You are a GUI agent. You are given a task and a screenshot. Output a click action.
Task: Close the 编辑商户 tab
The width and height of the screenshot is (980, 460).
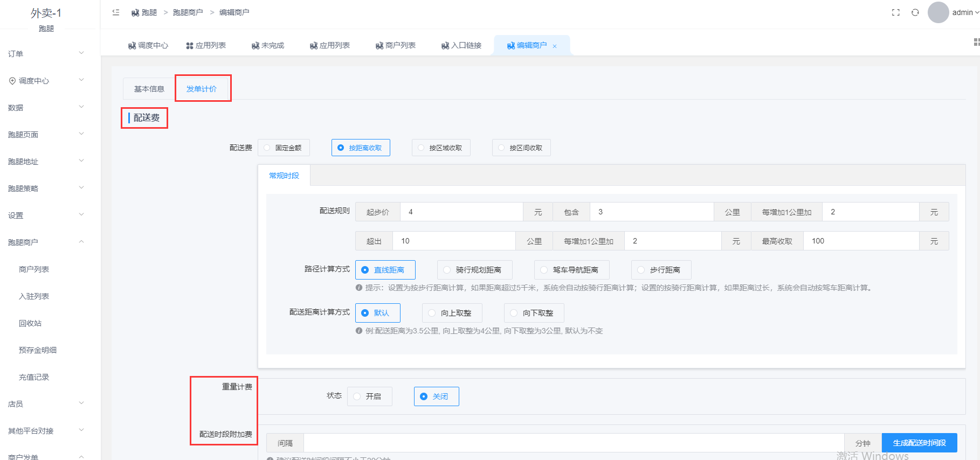pyautogui.click(x=555, y=46)
